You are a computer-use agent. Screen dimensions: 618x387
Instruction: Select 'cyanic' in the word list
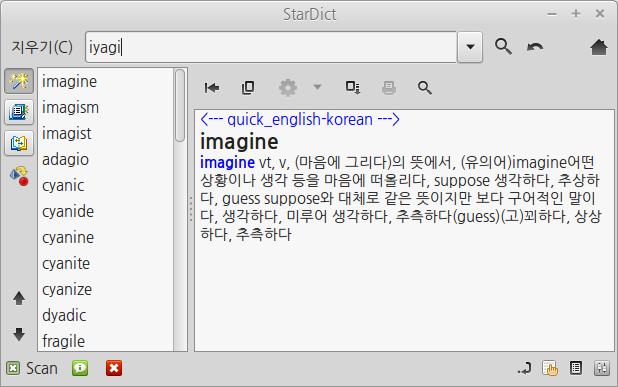[106, 186]
